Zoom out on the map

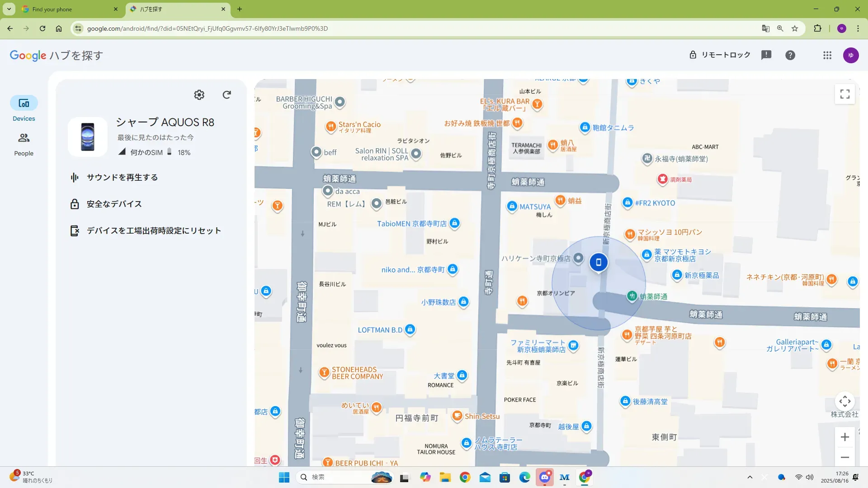pos(844,457)
